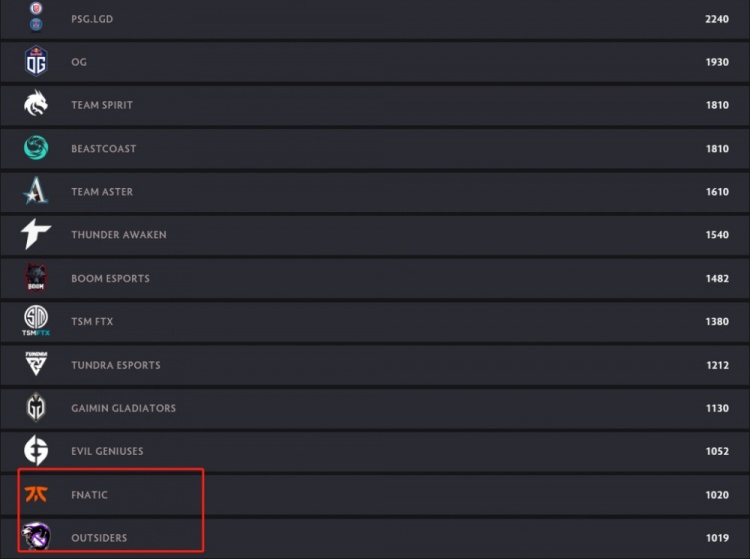Screen dimensions: 750x559
Task: Open the TUNDRA ESPORTS team name
Action: pyautogui.click(x=116, y=365)
